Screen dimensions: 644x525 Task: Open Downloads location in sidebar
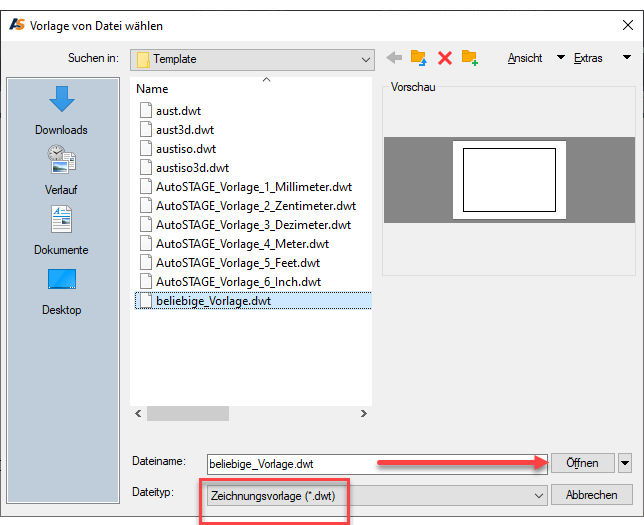[62, 111]
